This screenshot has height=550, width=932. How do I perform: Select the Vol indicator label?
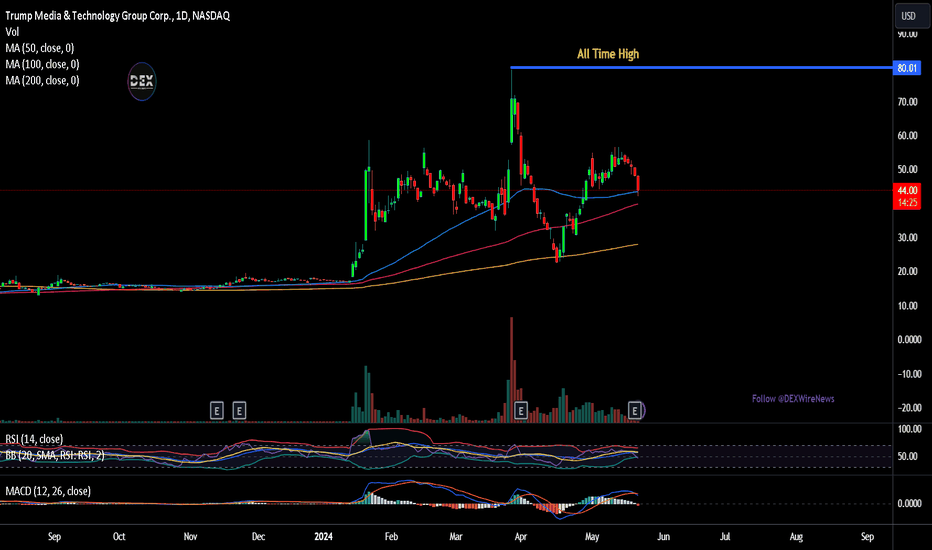(12, 32)
